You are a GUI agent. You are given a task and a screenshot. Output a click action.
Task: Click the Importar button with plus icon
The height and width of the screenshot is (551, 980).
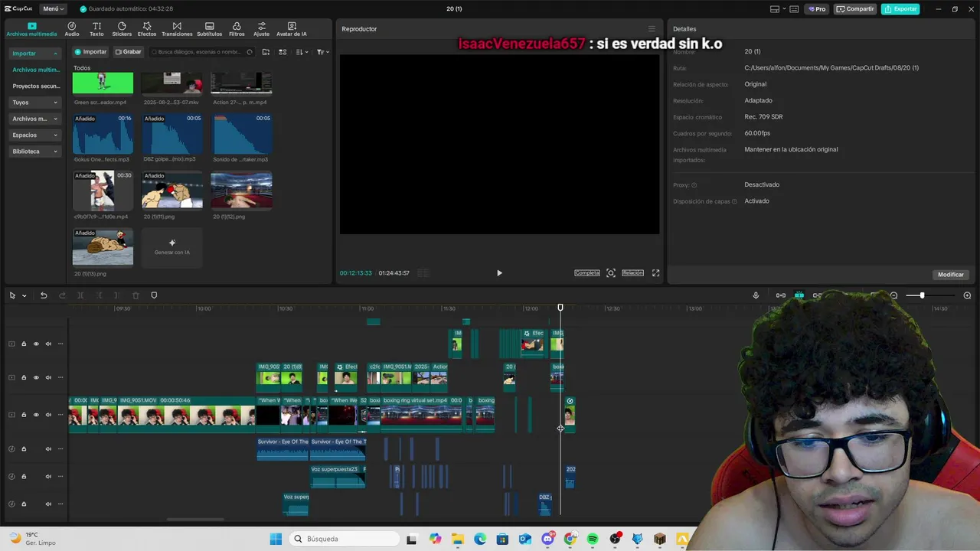pyautogui.click(x=90, y=52)
